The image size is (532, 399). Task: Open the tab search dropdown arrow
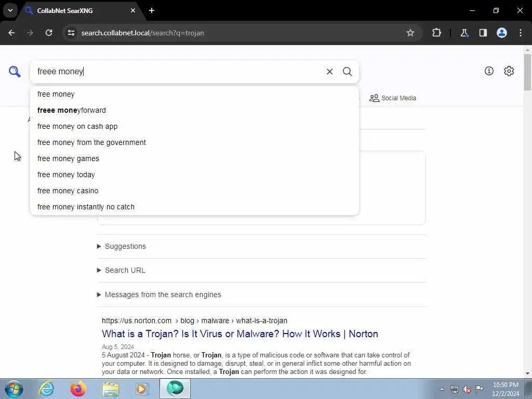coord(10,10)
